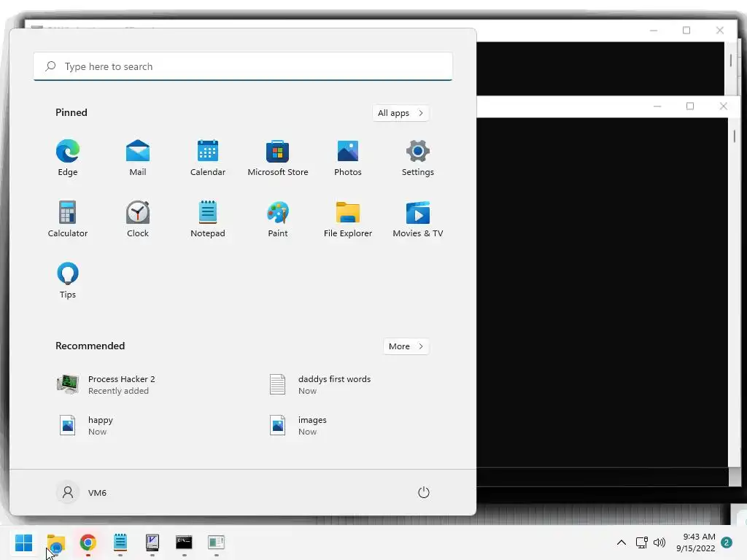
Task: Switch to Notepad on the taskbar
Action: [120, 542]
